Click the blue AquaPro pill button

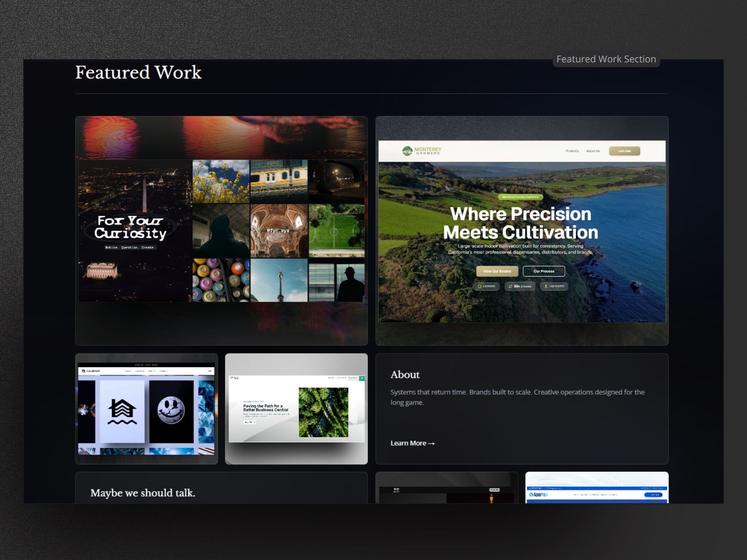(x=653, y=495)
